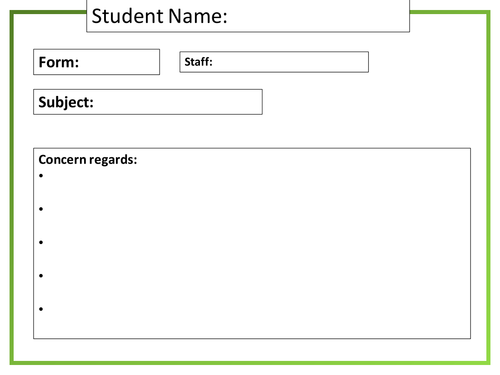Place cursor at the first concern bullet
The width and height of the screenshot is (500, 375).
(x=41, y=176)
